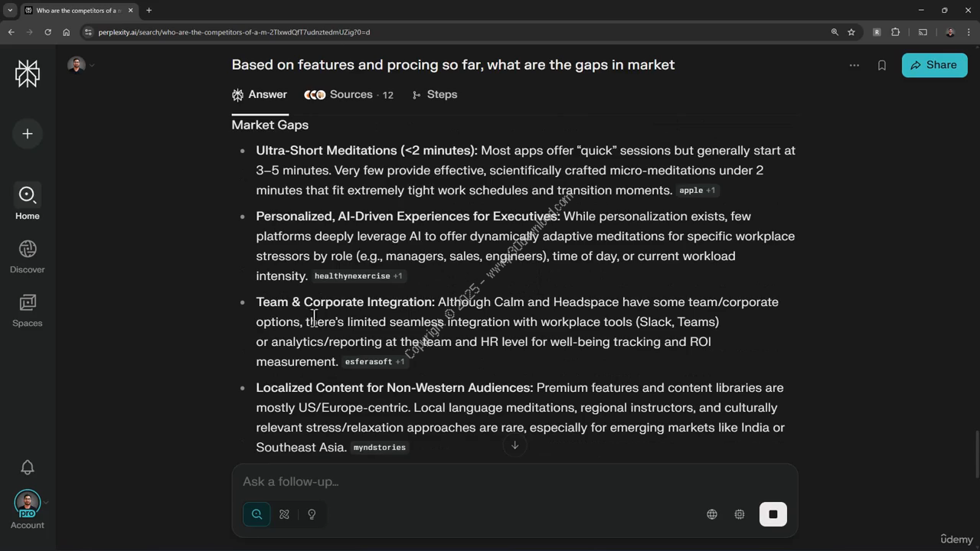Stop the response generation

(773, 514)
